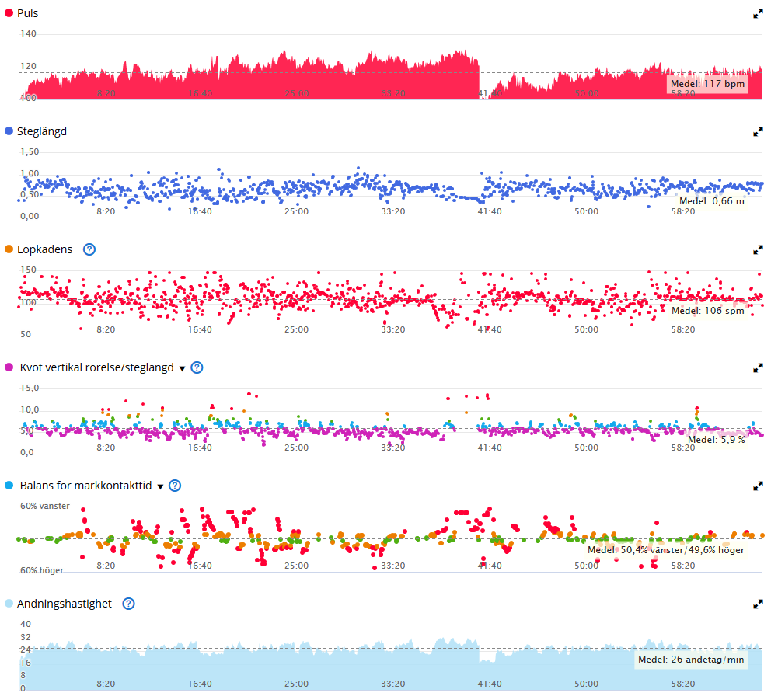The image size is (771, 700).
Task: Click the 15,0 axis value on Kvot chart
Action: tap(30, 388)
